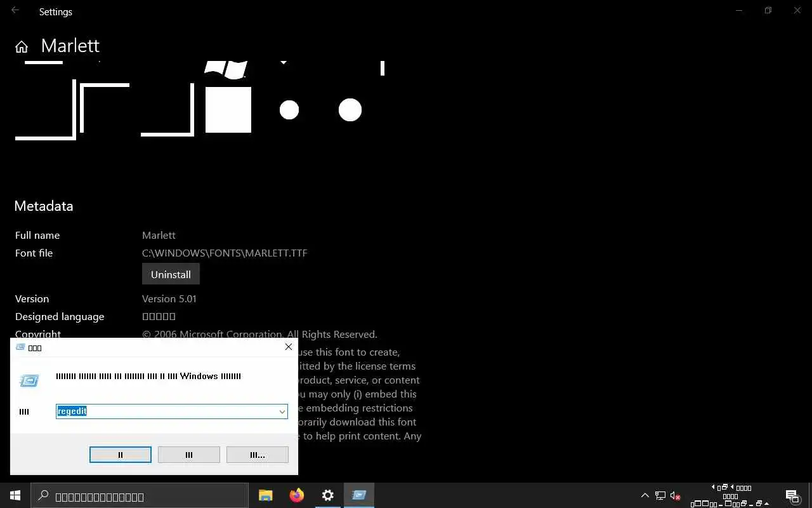Go back using the Settings back arrow
The image size is (812, 508).
point(15,11)
